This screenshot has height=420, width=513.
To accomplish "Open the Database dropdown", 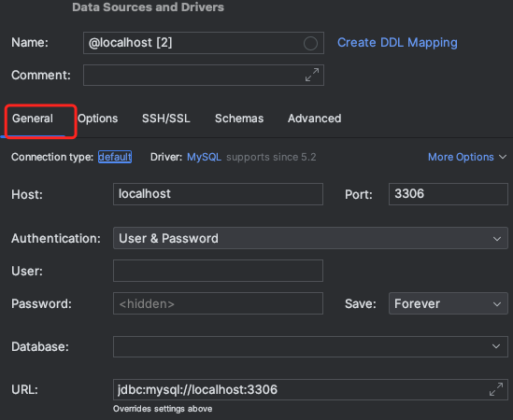I will (310, 346).
